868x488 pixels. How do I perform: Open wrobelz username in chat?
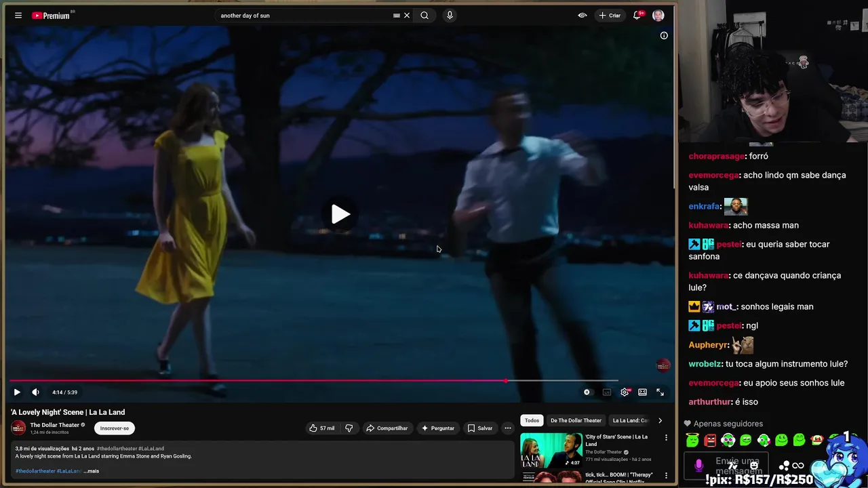707,364
